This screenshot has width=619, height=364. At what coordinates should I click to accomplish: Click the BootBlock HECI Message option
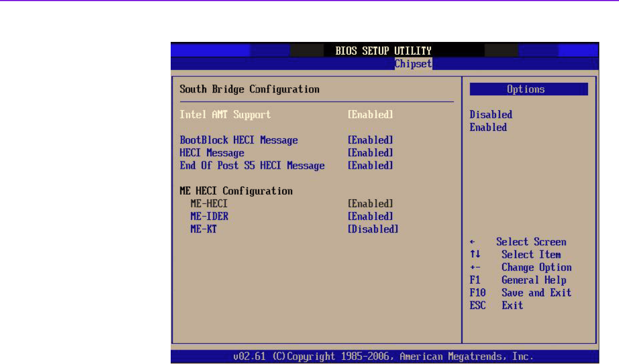pos(239,140)
